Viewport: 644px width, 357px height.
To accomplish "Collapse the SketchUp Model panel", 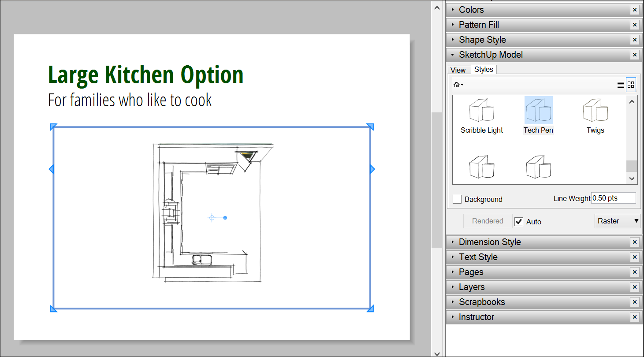I will point(491,55).
